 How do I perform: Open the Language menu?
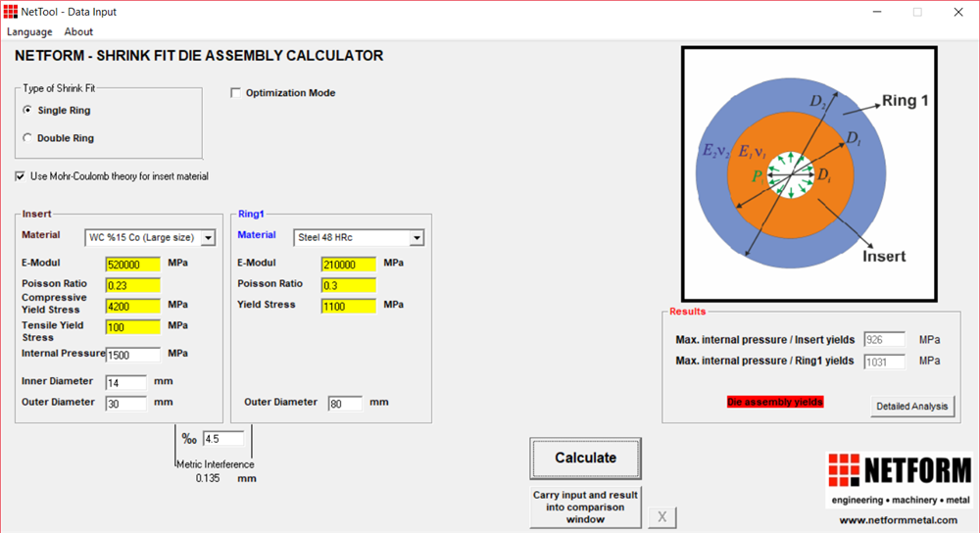point(29,31)
